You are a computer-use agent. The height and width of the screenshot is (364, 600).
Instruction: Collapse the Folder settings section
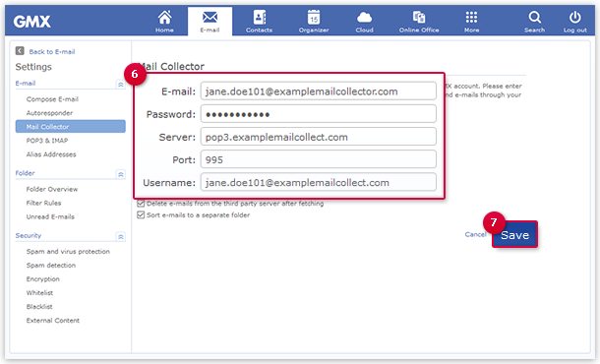(x=121, y=174)
